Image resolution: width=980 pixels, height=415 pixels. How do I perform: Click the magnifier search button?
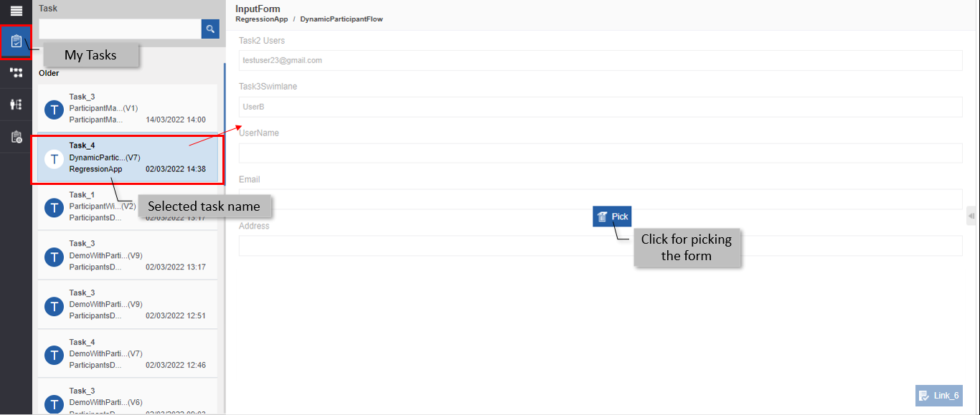pos(210,29)
